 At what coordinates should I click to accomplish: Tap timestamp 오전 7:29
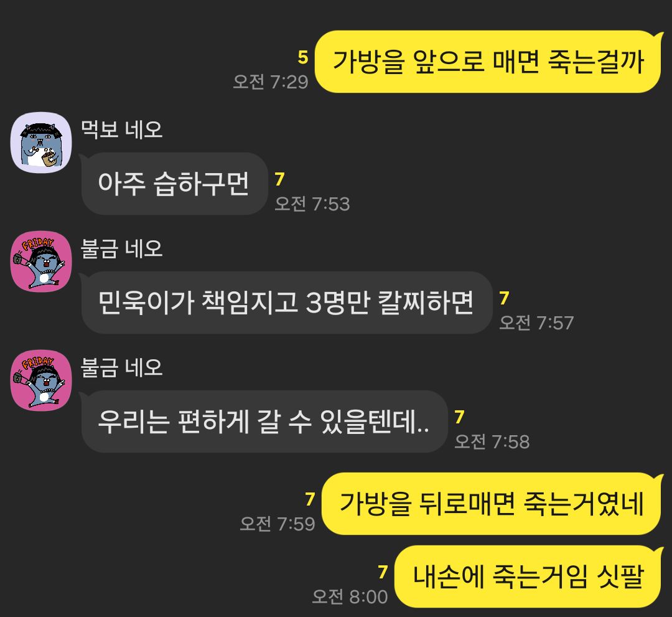271,82
